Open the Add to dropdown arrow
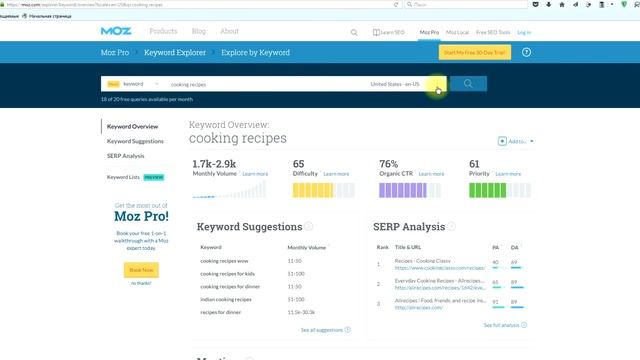This screenshot has width=640, height=360. [531, 141]
